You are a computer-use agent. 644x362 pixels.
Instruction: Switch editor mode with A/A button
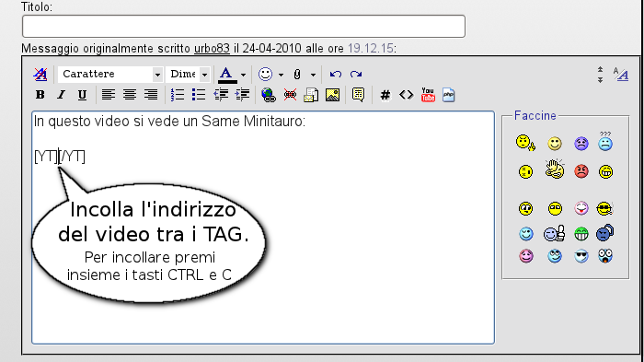621,74
